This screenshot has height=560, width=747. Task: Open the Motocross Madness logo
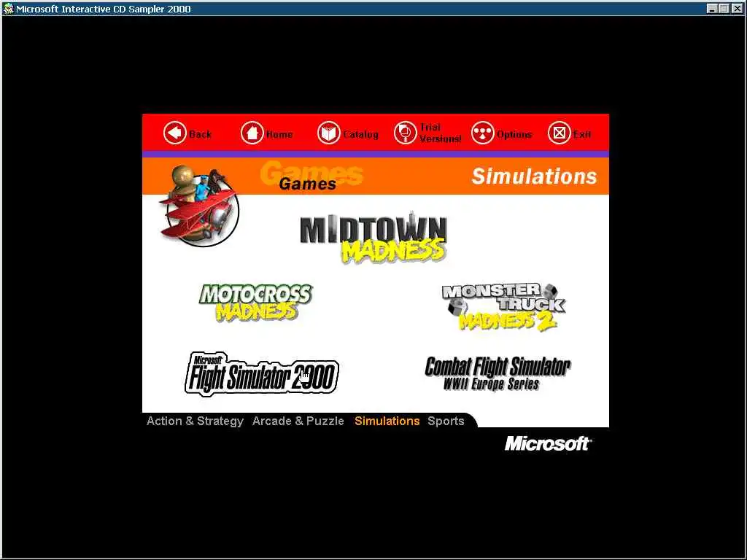coord(256,303)
